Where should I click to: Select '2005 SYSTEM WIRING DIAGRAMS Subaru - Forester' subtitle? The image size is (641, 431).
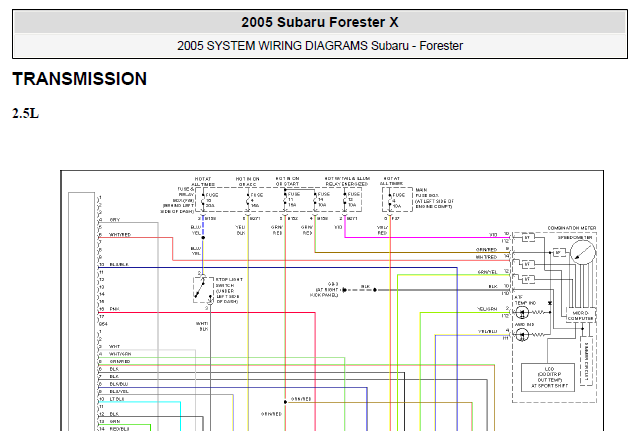[x=320, y=46]
